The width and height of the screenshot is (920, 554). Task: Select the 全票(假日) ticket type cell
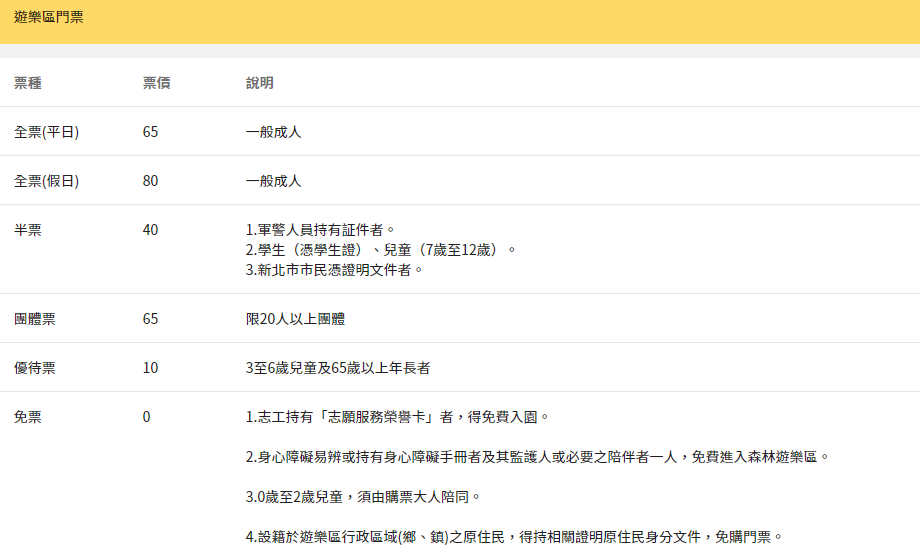[46, 181]
